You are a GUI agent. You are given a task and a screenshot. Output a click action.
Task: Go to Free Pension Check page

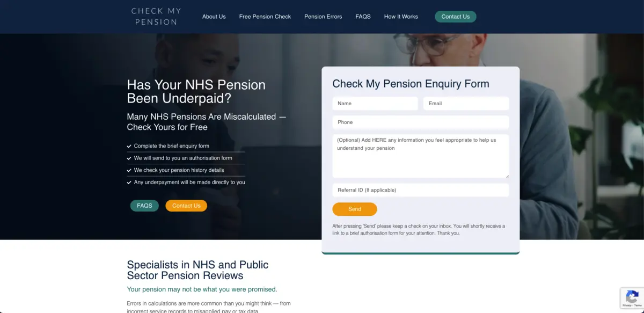pyautogui.click(x=265, y=17)
